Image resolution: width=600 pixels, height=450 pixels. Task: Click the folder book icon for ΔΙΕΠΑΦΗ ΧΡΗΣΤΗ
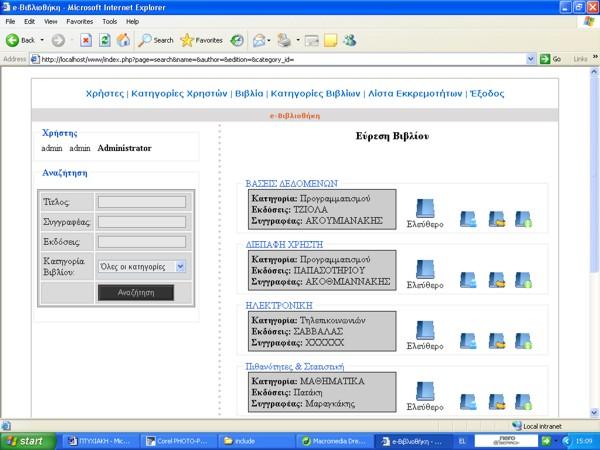point(497,280)
